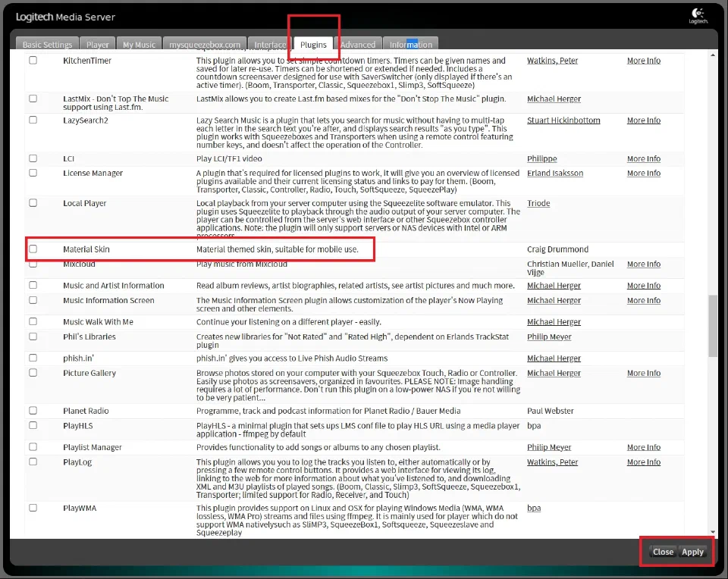Viewport: 728px width, 579px height.
Task: Open Erland Isaksson author link
Action: pos(555,173)
